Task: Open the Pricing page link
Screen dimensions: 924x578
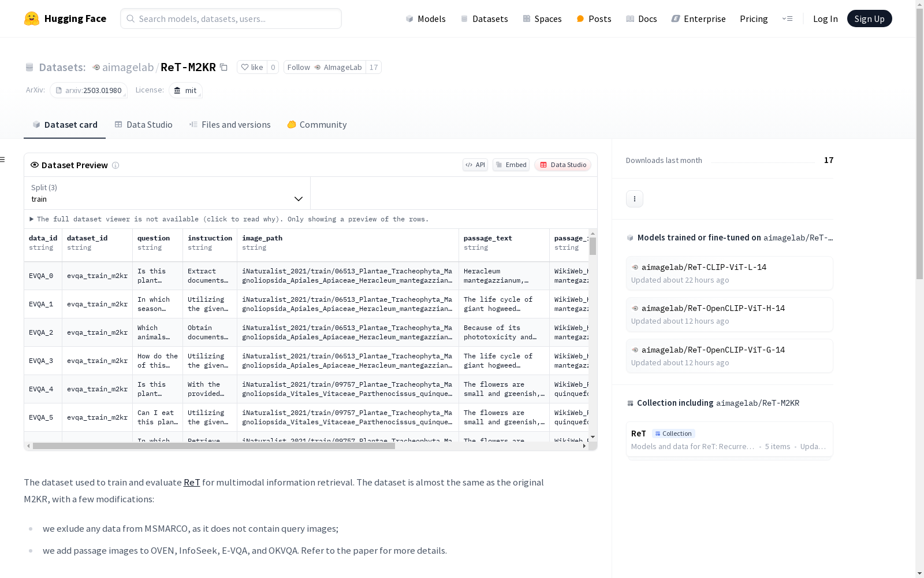Action: (x=754, y=19)
